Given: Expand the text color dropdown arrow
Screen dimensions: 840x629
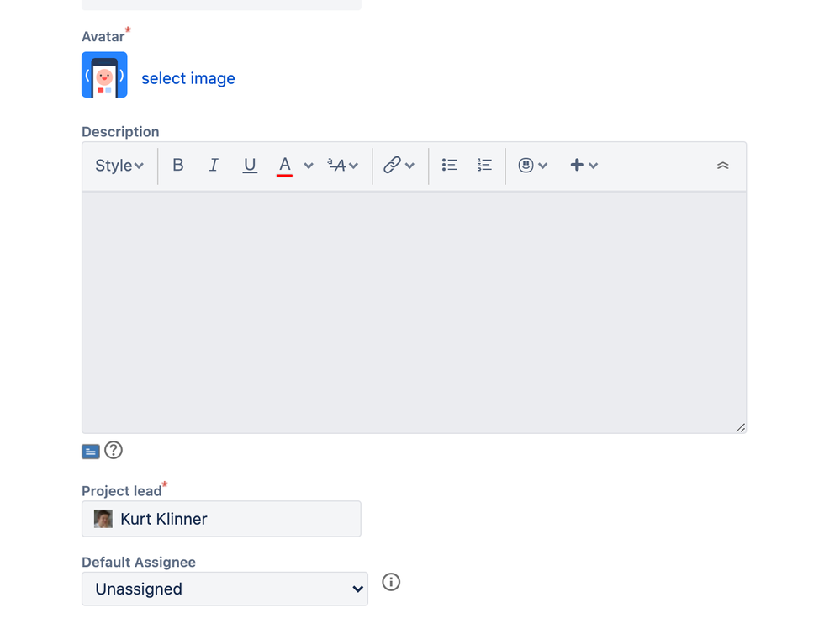Looking at the screenshot, I should (308, 165).
